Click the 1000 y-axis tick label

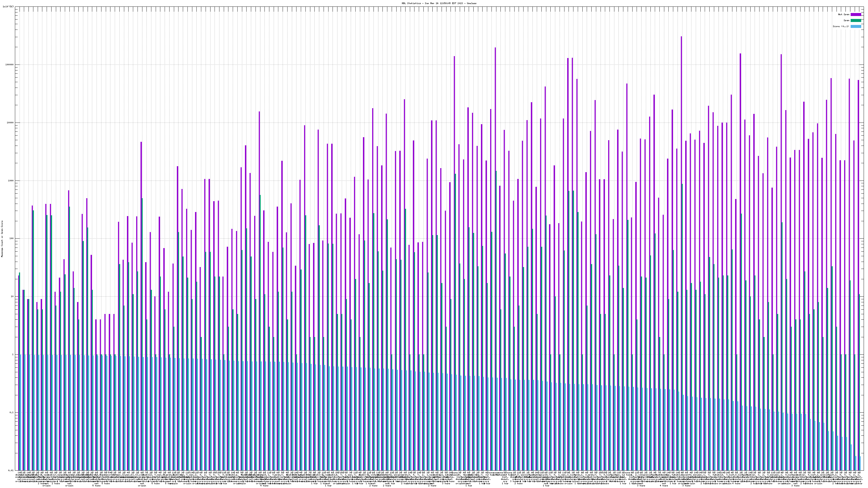pyautogui.click(x=11, y=181)
